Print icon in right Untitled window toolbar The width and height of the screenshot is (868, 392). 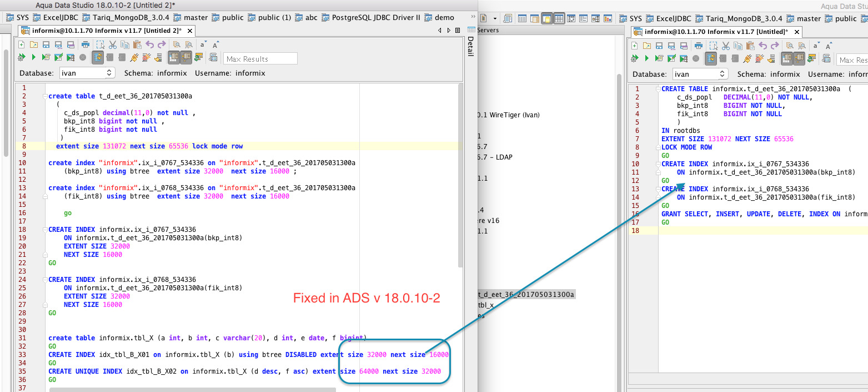pyautogui.click(x=699, y=46)
